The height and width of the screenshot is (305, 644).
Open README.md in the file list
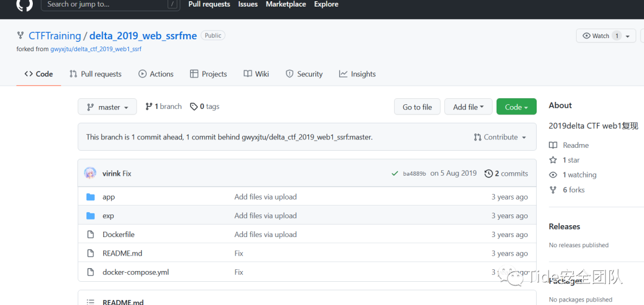point(122,254)
